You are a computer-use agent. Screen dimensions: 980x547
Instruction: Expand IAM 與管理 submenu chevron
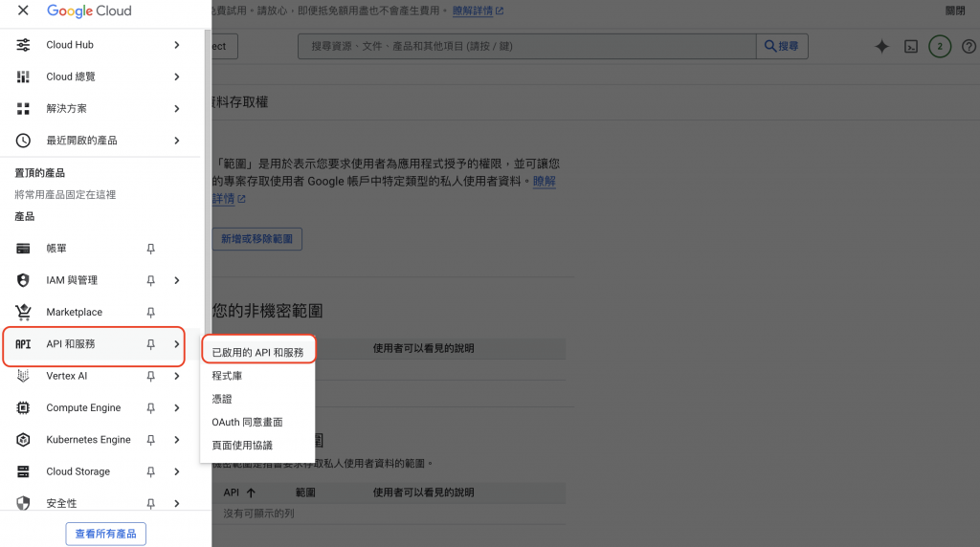pyautogui.click(x=177, y=280)
